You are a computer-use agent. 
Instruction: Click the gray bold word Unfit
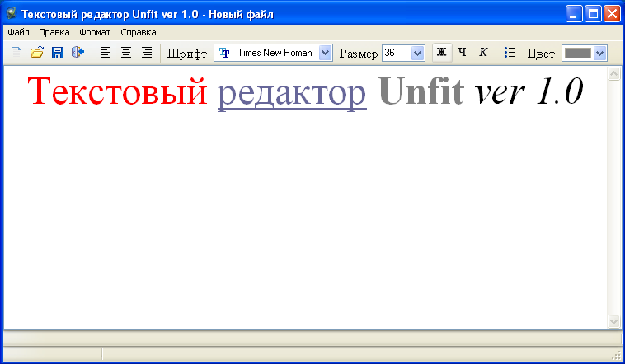421,91
